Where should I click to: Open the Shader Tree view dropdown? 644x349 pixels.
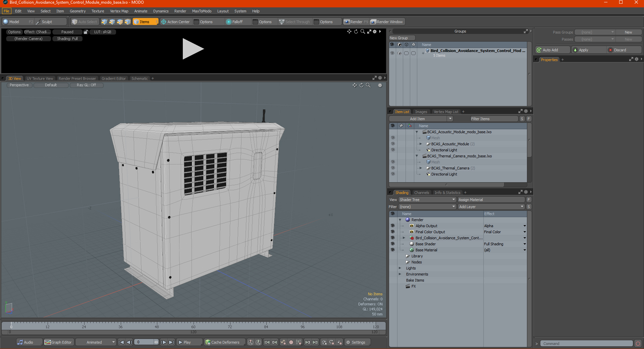click(x=427, y=200)
